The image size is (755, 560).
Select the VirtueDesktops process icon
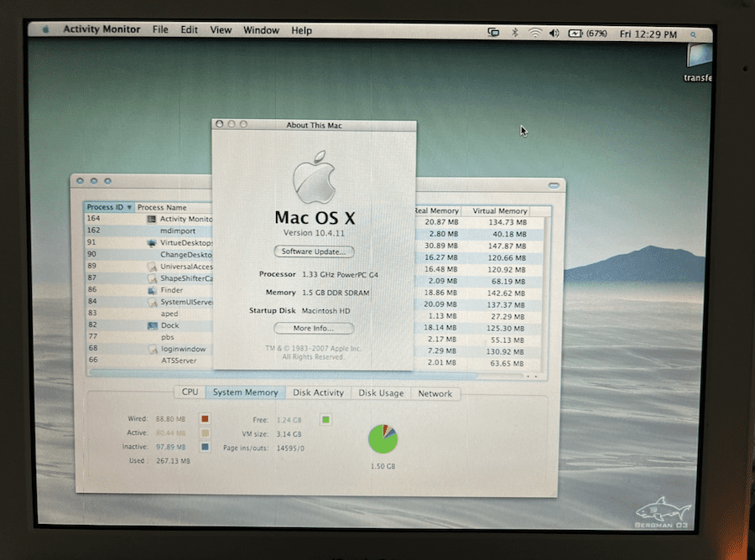point(152,243)
